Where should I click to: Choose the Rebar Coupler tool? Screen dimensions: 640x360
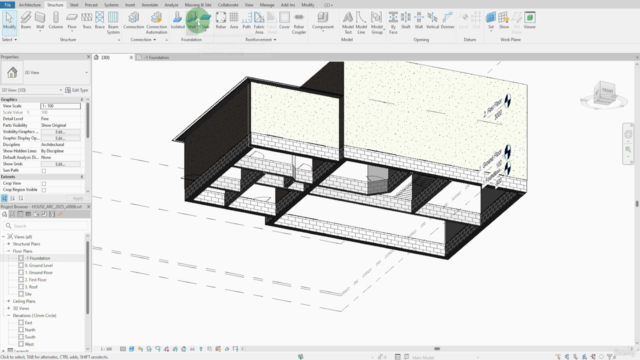point(299,22)
